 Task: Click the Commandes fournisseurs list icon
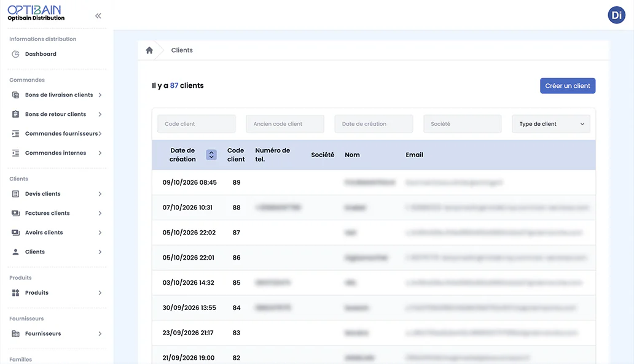[x=15, y=134]
